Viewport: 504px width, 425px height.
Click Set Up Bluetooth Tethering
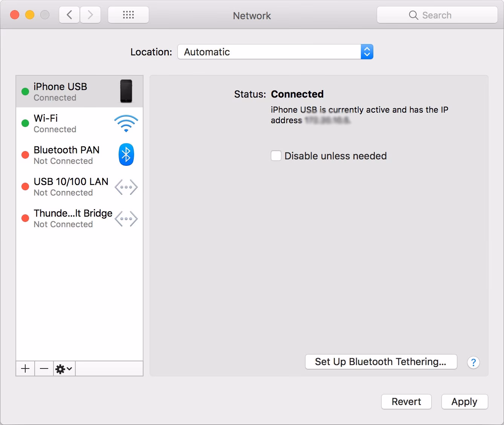381,362
